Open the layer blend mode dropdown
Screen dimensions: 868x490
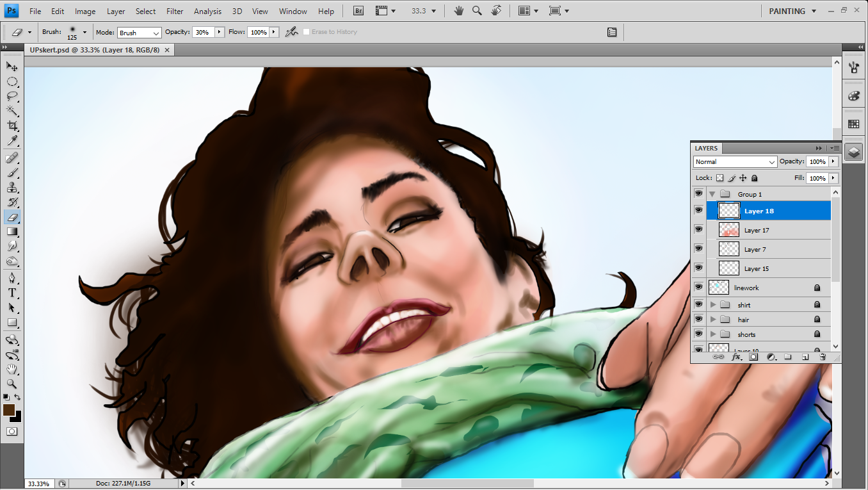point(735,162)
